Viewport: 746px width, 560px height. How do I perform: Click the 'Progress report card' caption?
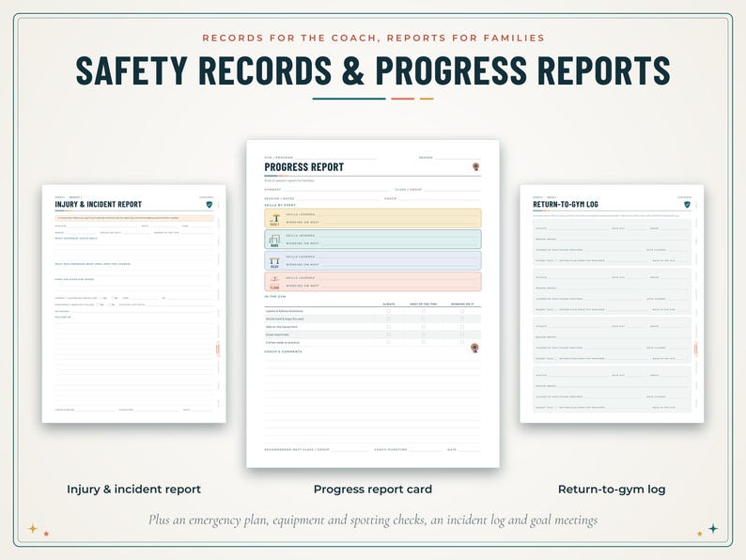(x=372, y=490)
